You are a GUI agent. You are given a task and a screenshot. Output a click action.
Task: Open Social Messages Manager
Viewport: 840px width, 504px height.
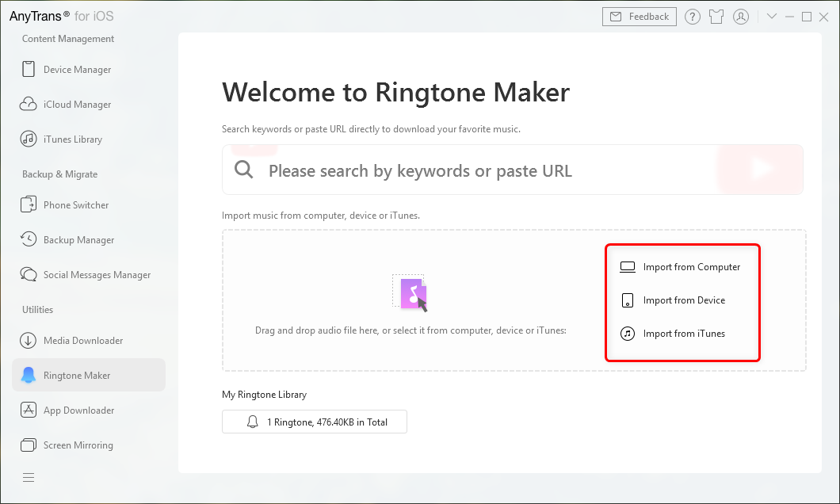click(97, 275)
